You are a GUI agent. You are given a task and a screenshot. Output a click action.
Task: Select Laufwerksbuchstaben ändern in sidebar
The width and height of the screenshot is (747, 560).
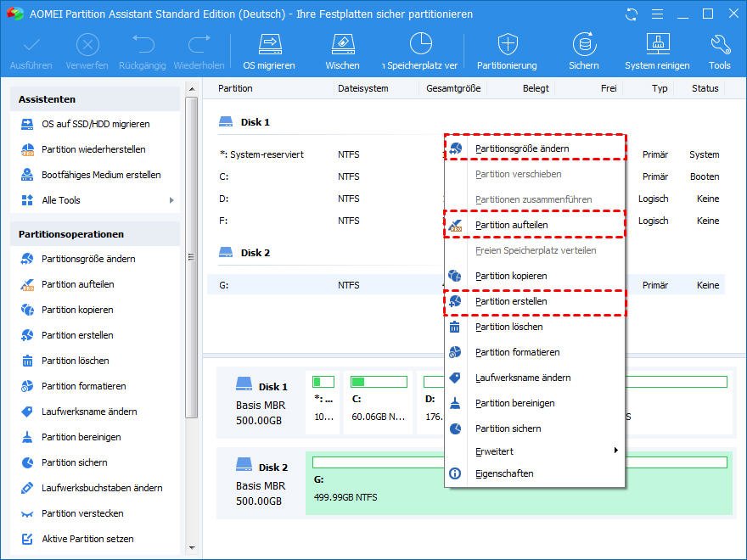pos(102,488)
